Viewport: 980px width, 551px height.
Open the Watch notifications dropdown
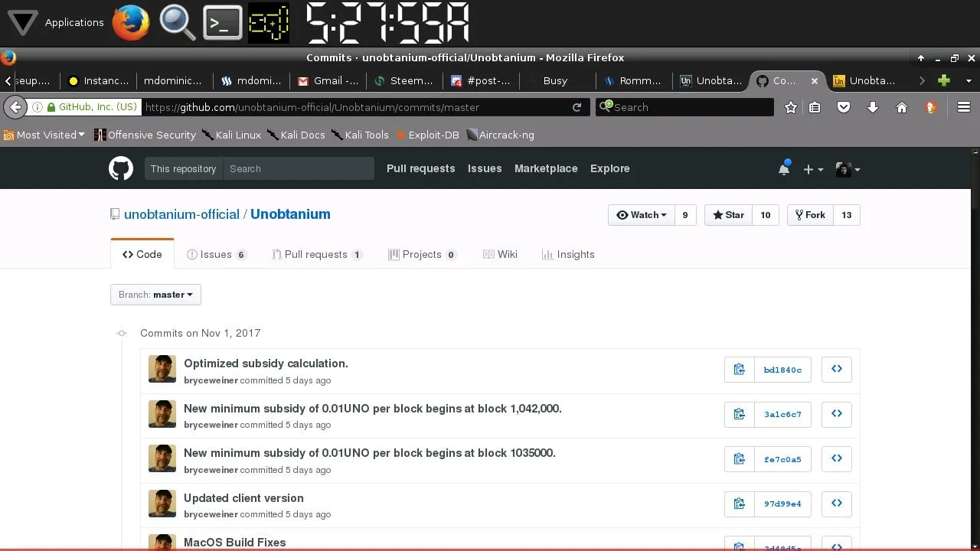click(x=641, y=215)
